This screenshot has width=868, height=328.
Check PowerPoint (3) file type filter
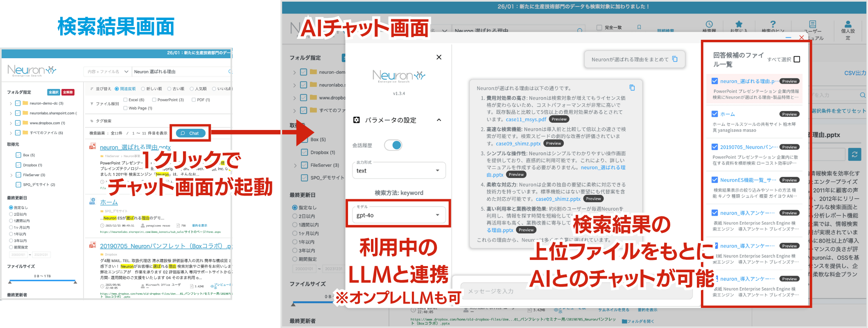[154, 100]
